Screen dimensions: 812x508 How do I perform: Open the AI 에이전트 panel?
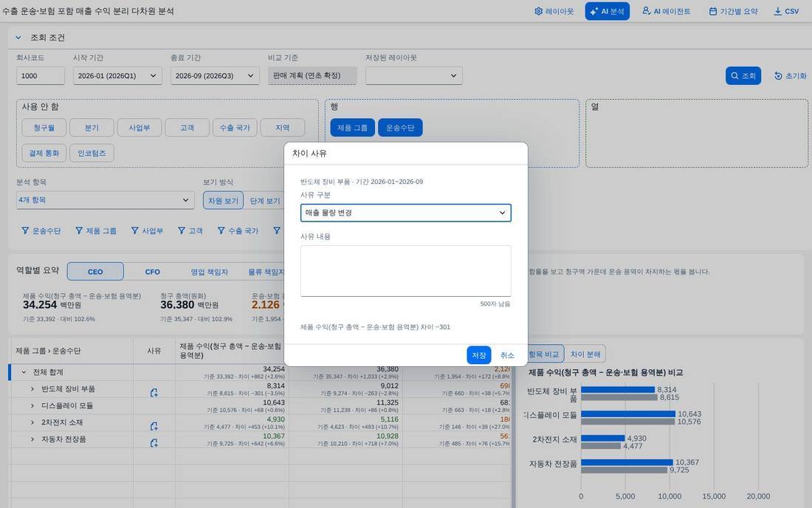pyautogui.click(x=667, y=11)
